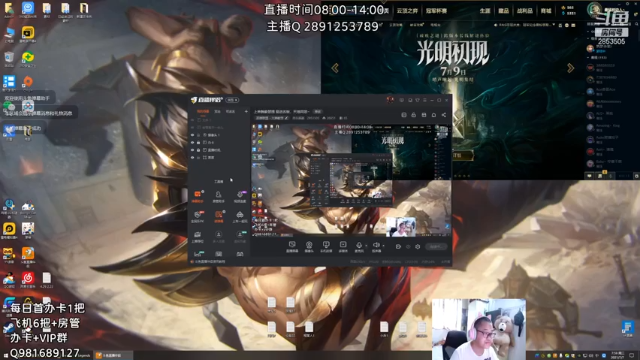
Task: Expand the microphone options arrow
Action: pyautogui.click(x=366, y=246)
